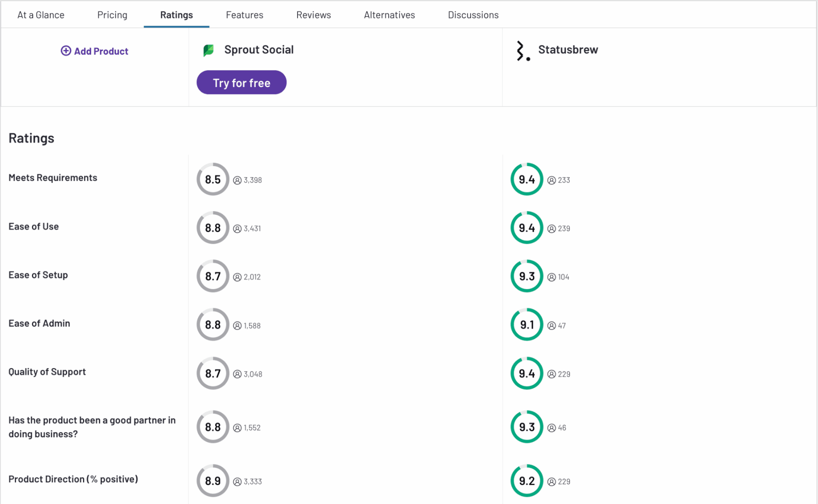Click user icon beside 2,012 Ease of Setup
The height and width of the screenshot is (504, 818).
[237, 277]
